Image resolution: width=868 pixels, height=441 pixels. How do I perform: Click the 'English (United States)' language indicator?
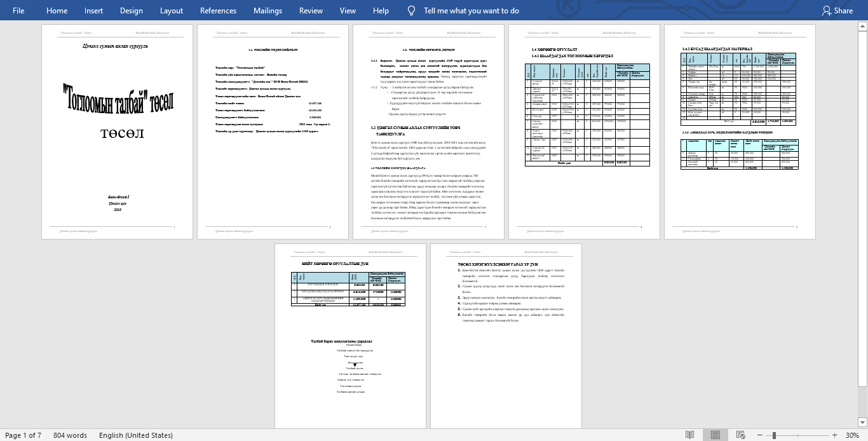(135, 435)
